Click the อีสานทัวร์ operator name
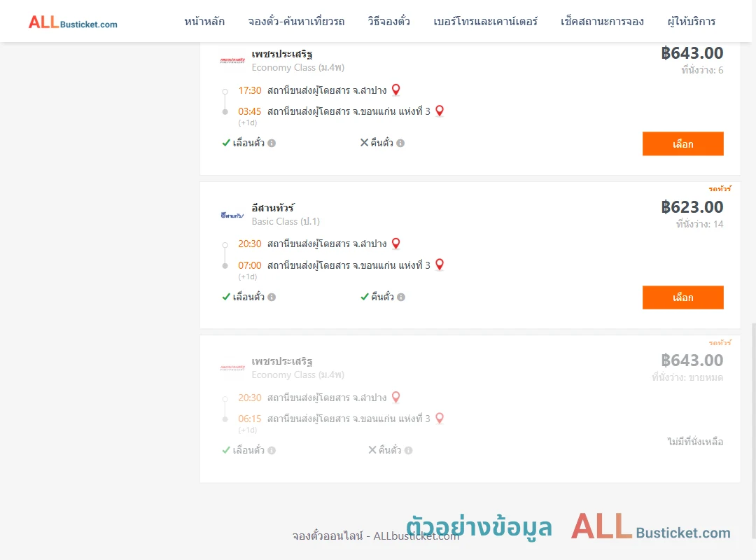 pyautogui.click(x=273, y=208)
